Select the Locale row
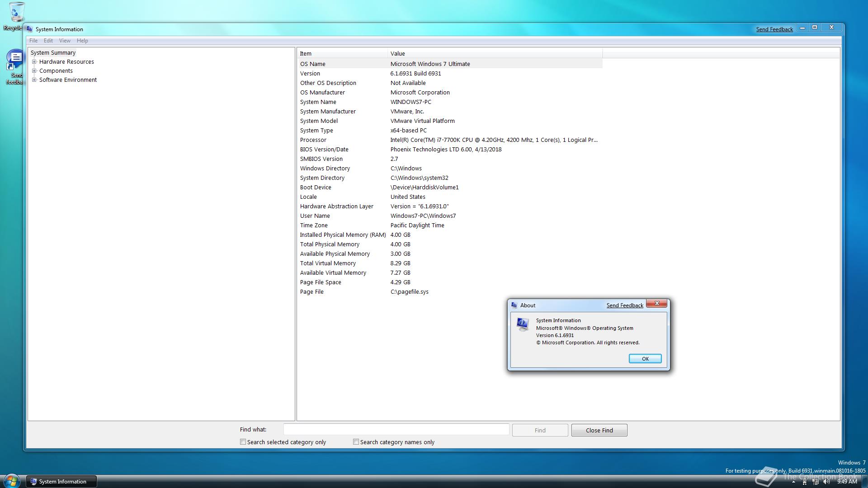Viewport: 868px width, 488px height. coord(450,197)
